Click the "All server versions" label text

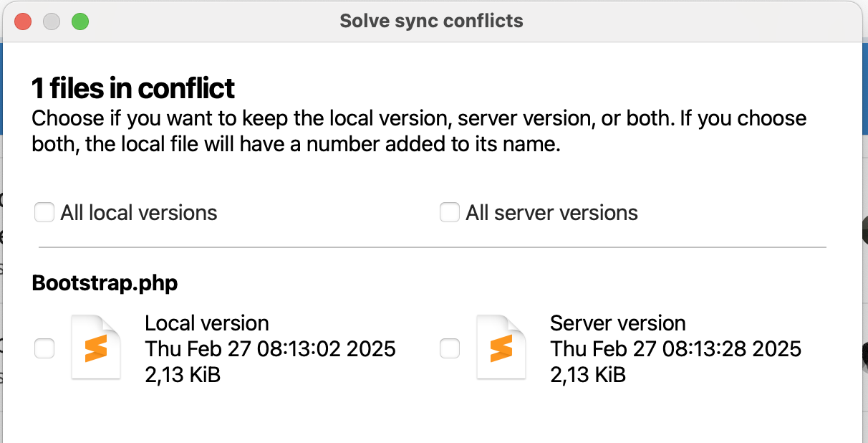tap(551, 213)
